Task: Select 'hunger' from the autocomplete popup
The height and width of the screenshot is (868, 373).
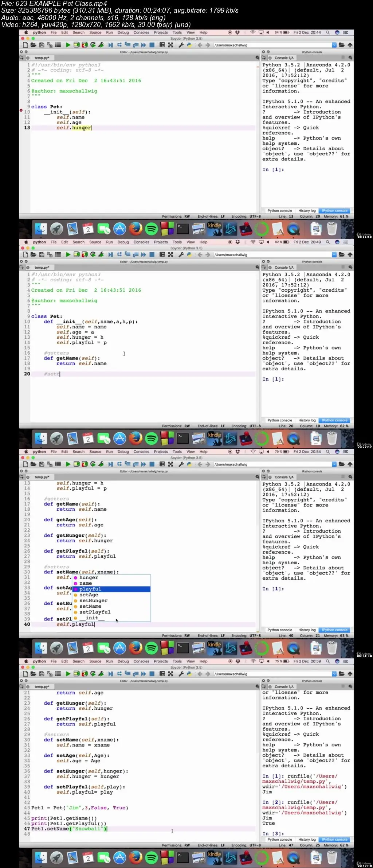Action: 111,577
